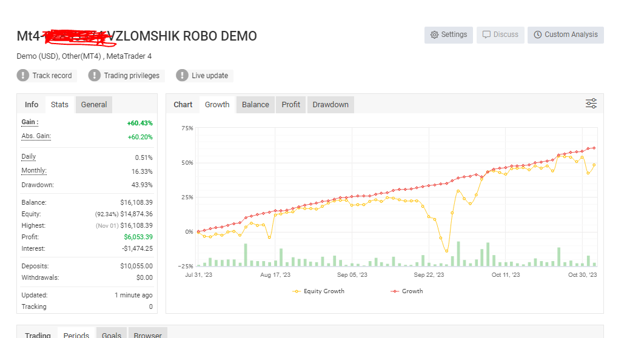
Task: Click the Monthly label
Action: [34, 171]
